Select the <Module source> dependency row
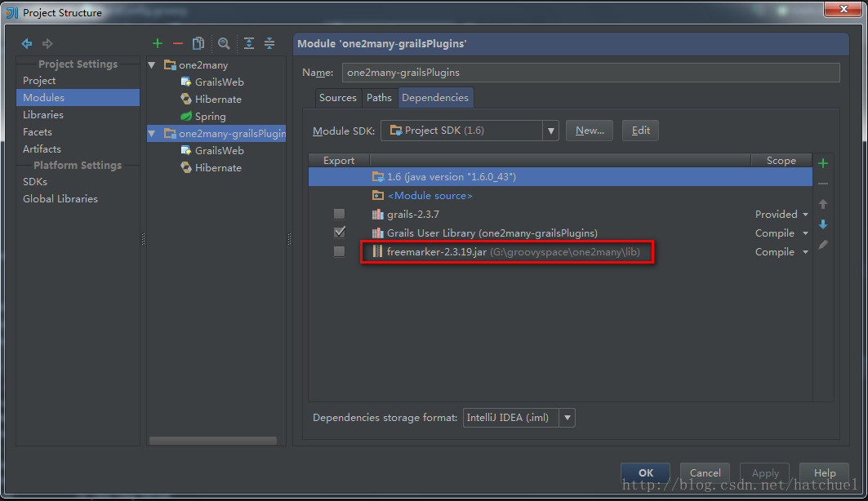868x501 pixels. [x=560, y=195]
